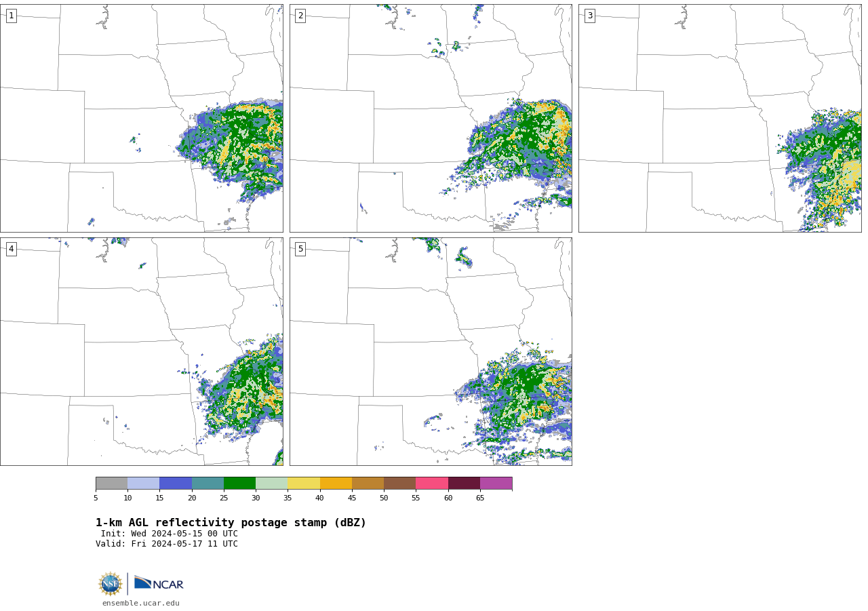This screenshot has width=868, height=611.
Task: Click the NCAR logo
Action: [159, 583]
